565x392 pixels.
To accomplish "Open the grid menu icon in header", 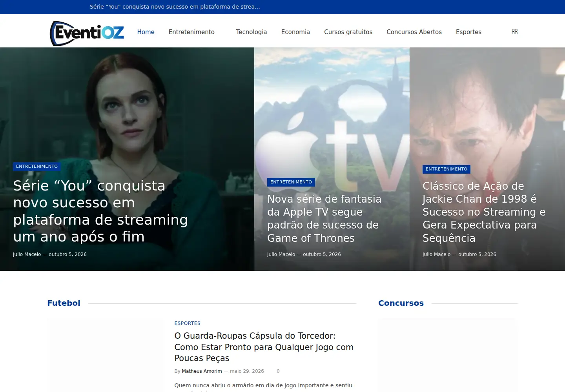I will coord(515,32).
